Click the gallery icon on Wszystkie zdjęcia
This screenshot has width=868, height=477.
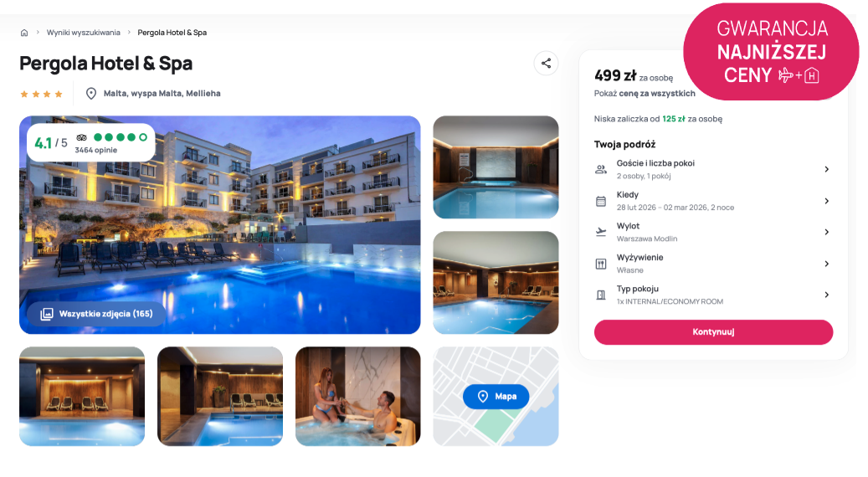(47, 314)
